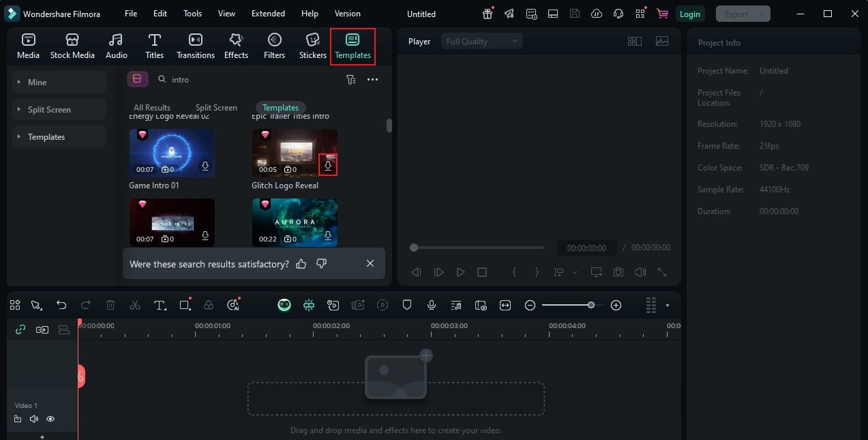Click the player fullscreen expand icon
The image size is (868, 440).
tap(662, 272)
